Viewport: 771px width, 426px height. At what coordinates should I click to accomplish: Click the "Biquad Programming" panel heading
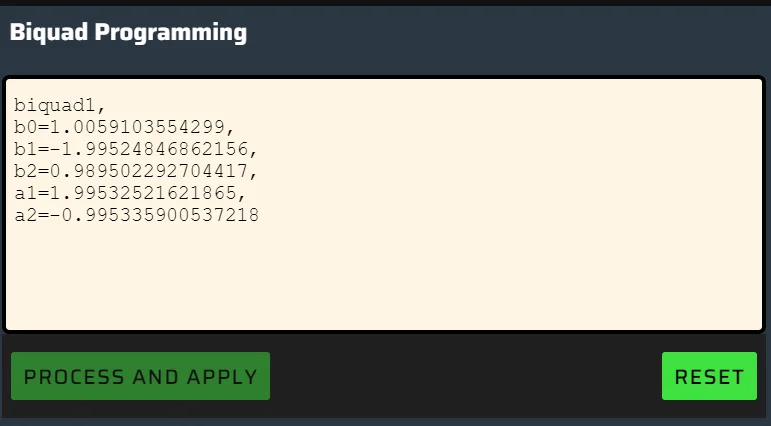tap(128, 32)
